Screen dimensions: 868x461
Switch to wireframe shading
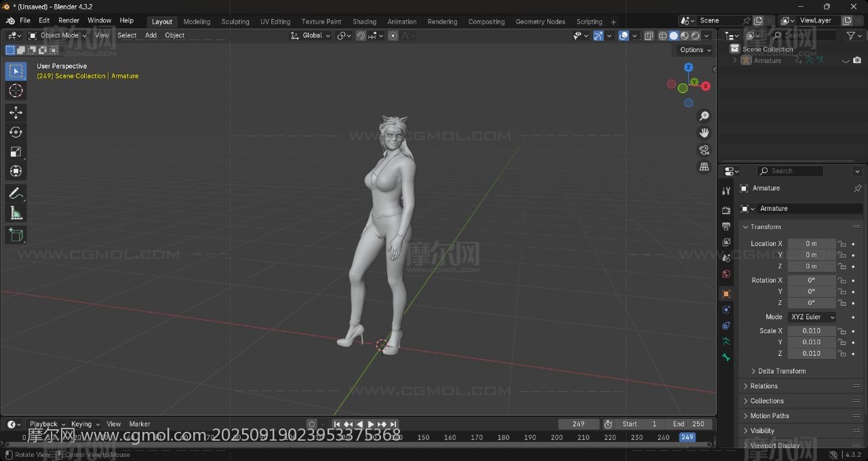coord(663,35)
